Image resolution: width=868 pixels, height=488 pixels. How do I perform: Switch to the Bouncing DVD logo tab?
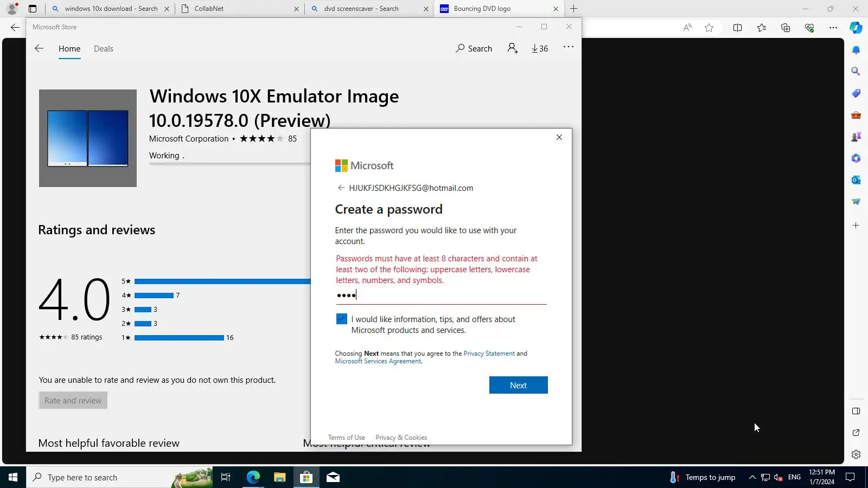click(x=499, y=9)
